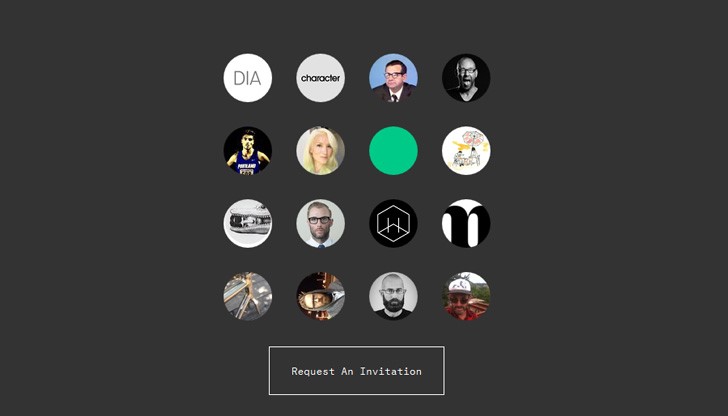Select the solid green circle avatar
The width and height of the screenshot is (728, 416).
393,151
